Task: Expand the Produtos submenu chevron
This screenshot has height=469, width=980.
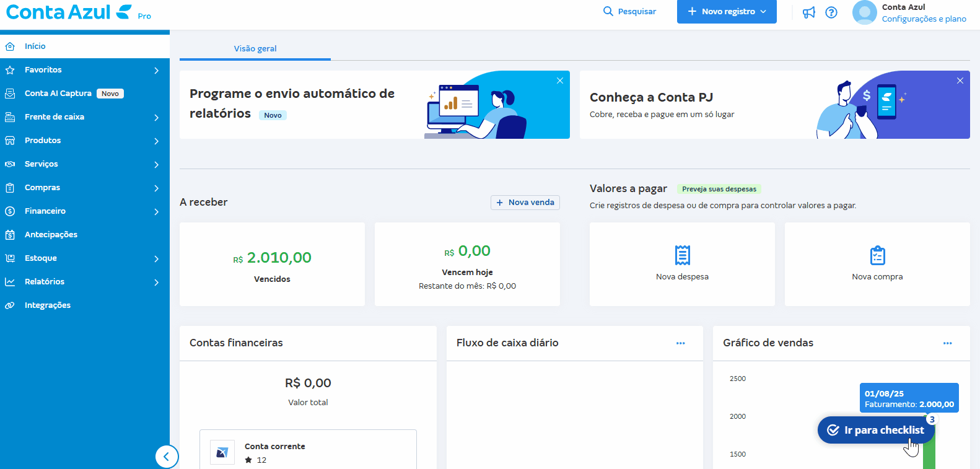Action: click(x=157, y=141)
